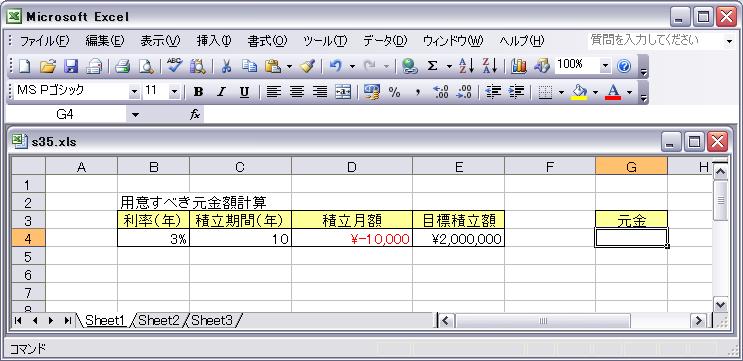Align text left

[273, 92]
